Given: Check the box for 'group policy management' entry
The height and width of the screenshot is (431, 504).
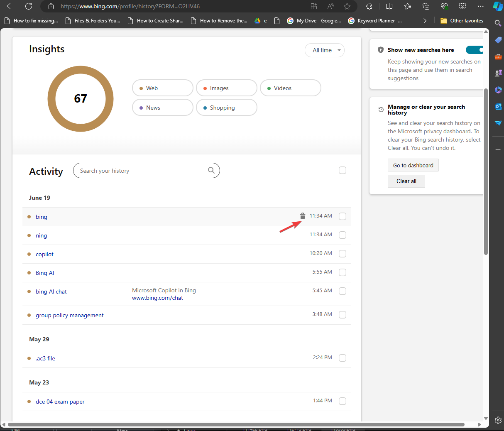Looking at the screenshot, I should [x=343, y=315].
